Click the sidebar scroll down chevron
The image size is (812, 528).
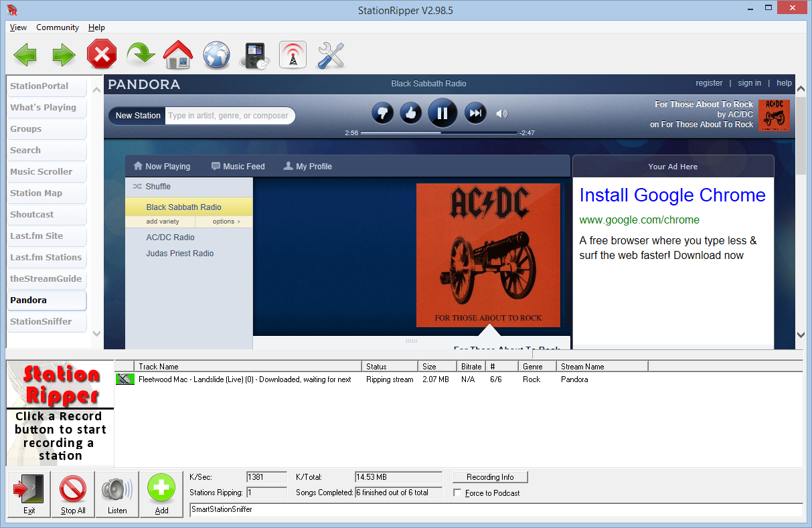97,333
